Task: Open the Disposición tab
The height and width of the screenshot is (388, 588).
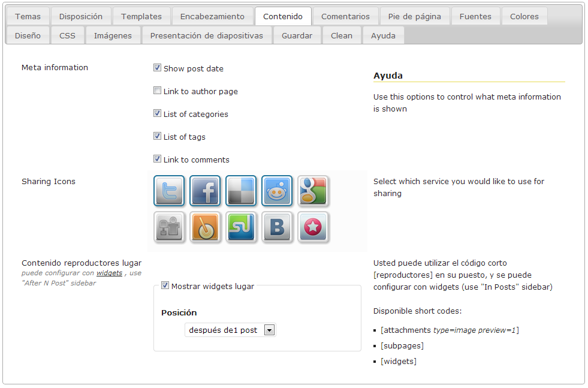Action: (x=81, y=16)
